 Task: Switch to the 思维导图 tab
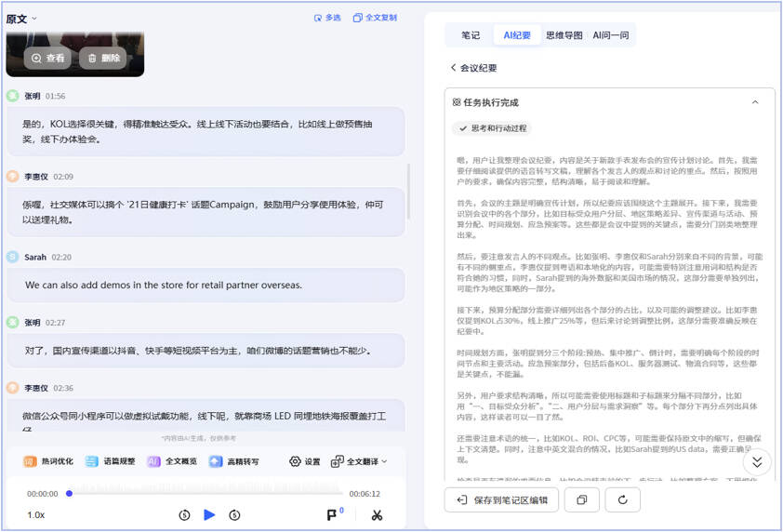tap(564, 35)
